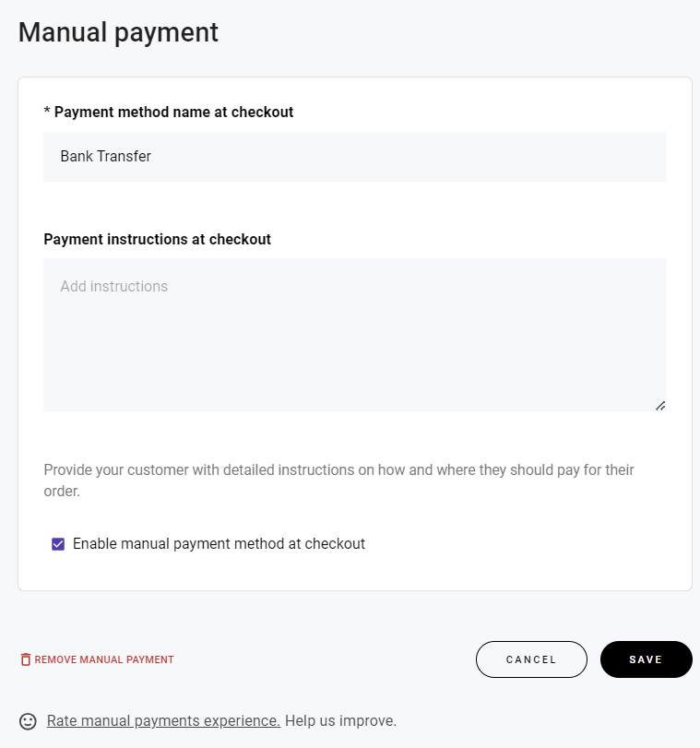Click REMOVE MANUAL PAYMENT

(x=103, y=659)
